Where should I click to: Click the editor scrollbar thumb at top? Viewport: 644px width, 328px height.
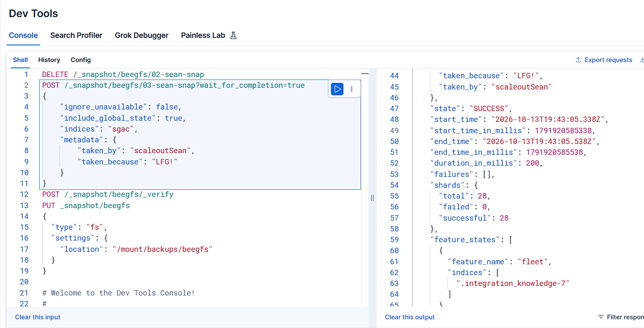click(365, 73)
